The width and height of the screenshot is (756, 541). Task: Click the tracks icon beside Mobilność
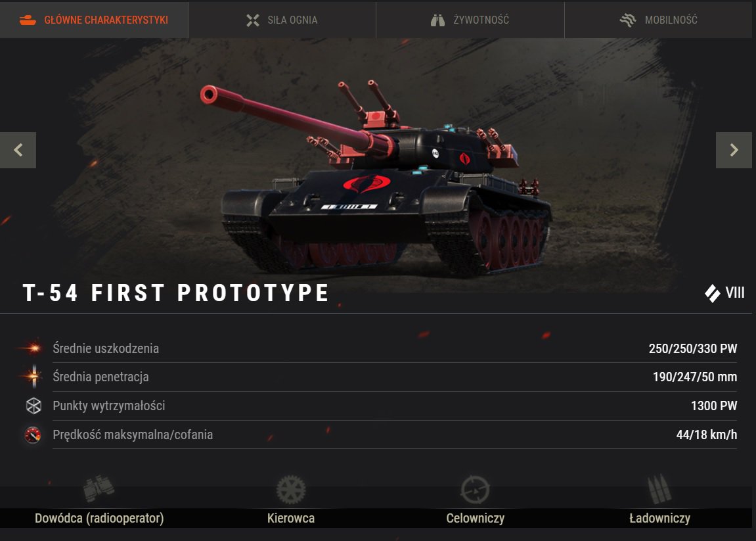tap(628, 20)
